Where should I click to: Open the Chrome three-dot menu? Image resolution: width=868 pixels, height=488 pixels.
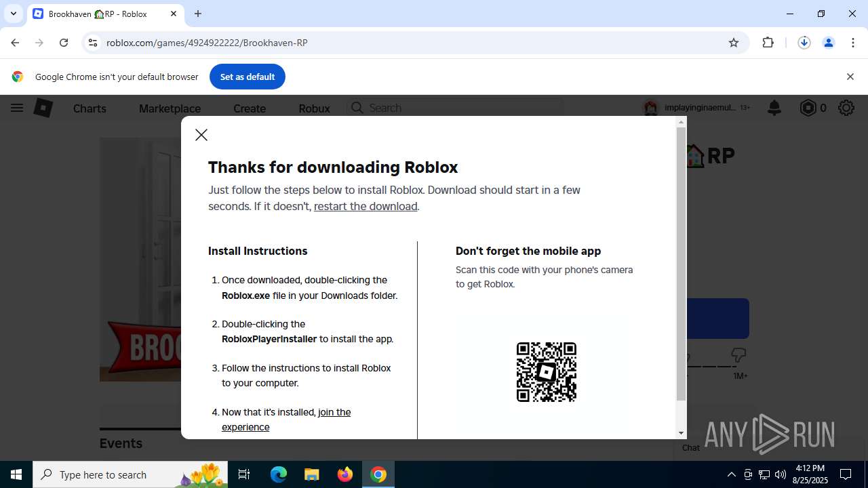click(x=853, y=43)
